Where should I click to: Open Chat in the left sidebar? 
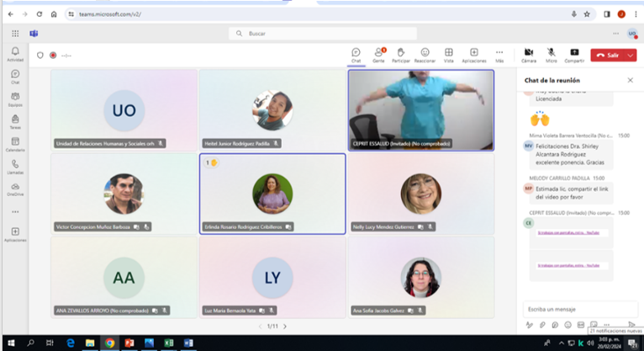click(x=15, y=77)
